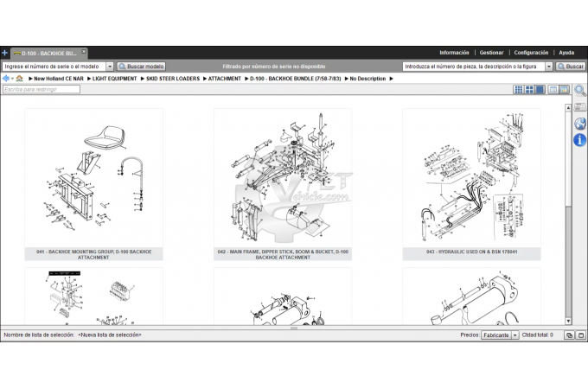Navigate to ATTACHMENT breadcrumb
The height and width of the screenshot is (389, 588).
pyautogui.click(x=224, y=79)
